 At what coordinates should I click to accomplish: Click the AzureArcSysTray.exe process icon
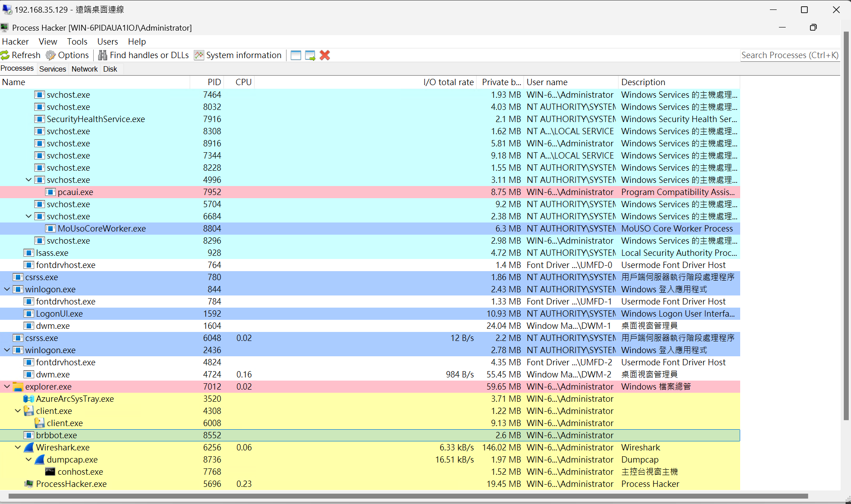(29, 399)
